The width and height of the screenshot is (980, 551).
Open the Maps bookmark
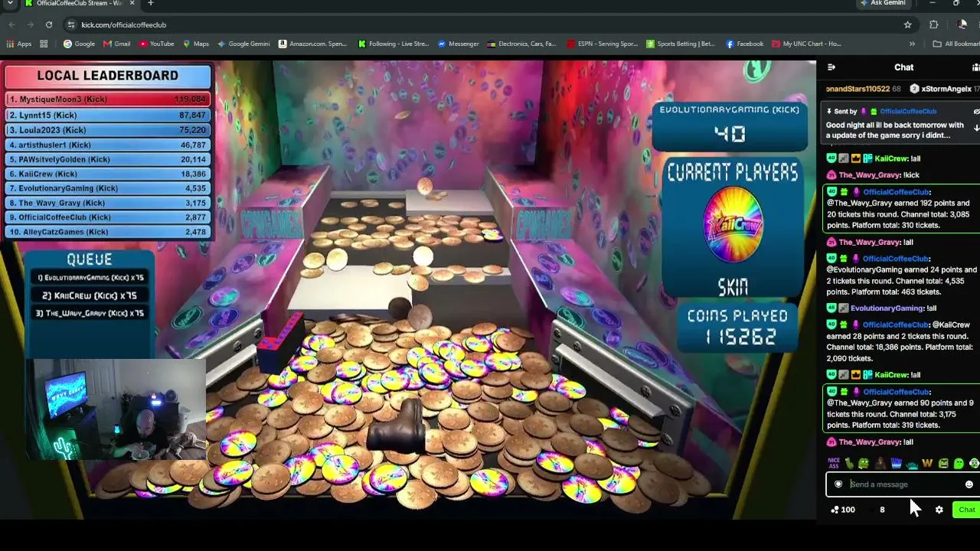coord(196,44)
